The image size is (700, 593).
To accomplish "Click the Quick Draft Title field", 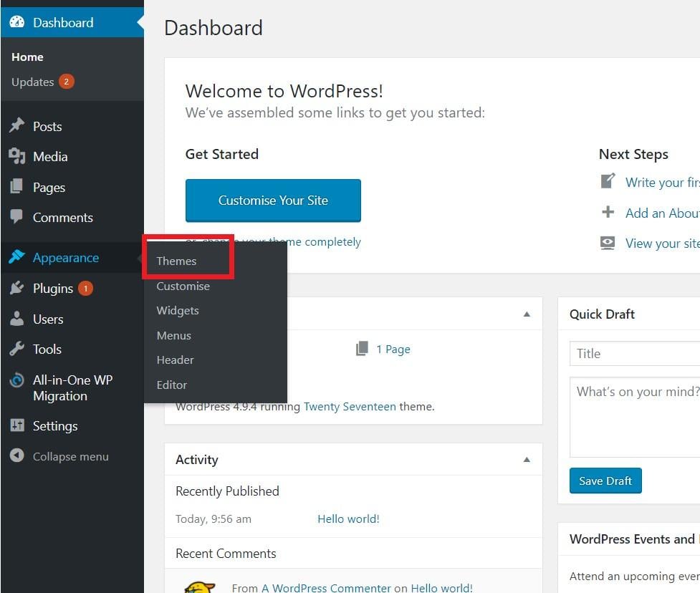I will coord(635,354).
